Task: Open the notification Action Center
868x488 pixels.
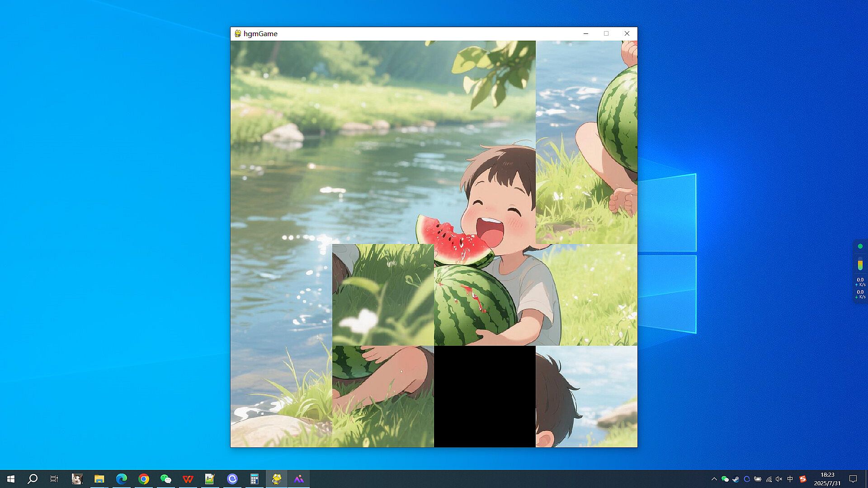Action: 853,479
